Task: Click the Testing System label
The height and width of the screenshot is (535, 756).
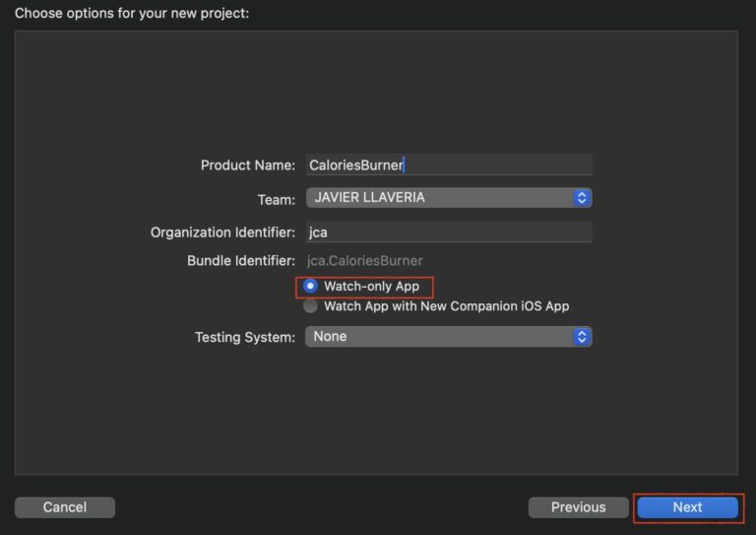Action: (245, 337)
